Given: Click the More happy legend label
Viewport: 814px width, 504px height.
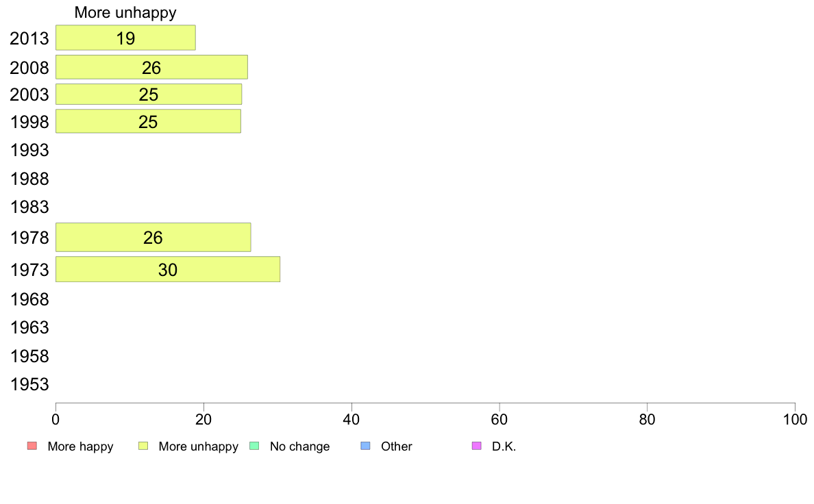Looking at the screenshot, I should [x=80, y=446].
